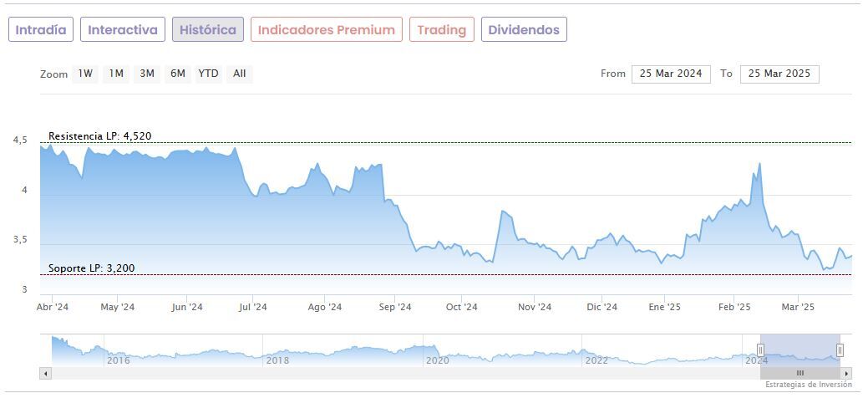Show the Dividendos tab
This screenshot has width=868, height=398.
(x=524, y=30)
